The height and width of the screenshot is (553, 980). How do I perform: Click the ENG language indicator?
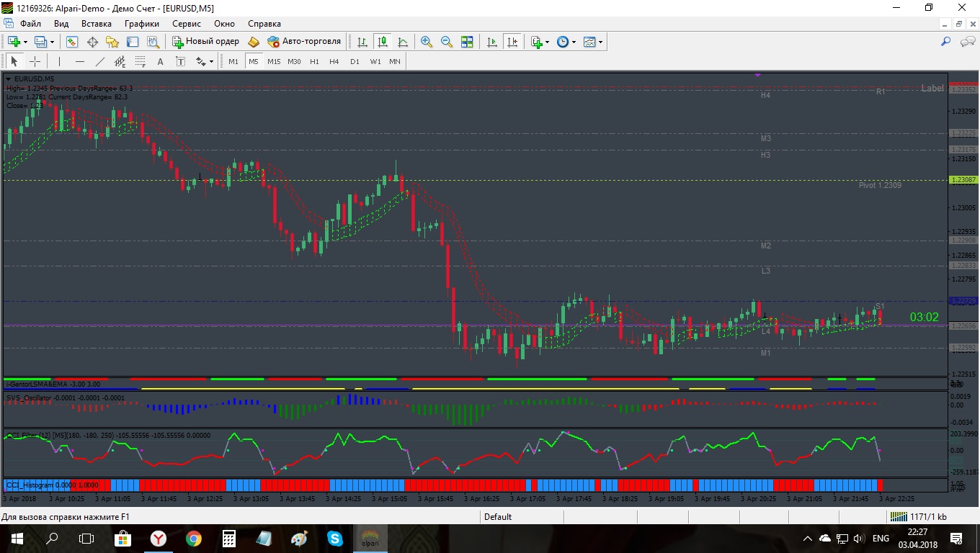[x=881, y=538]
